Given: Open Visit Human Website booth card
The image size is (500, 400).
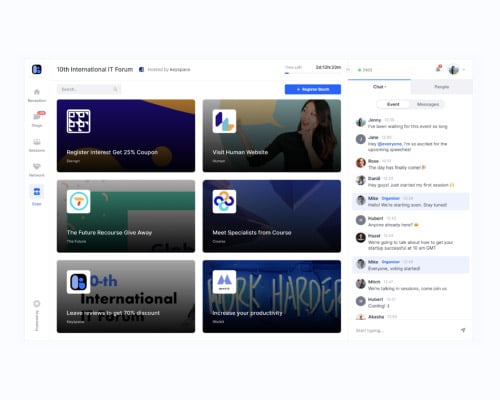Looking at the screenshot, I should (x=272, y=136).
